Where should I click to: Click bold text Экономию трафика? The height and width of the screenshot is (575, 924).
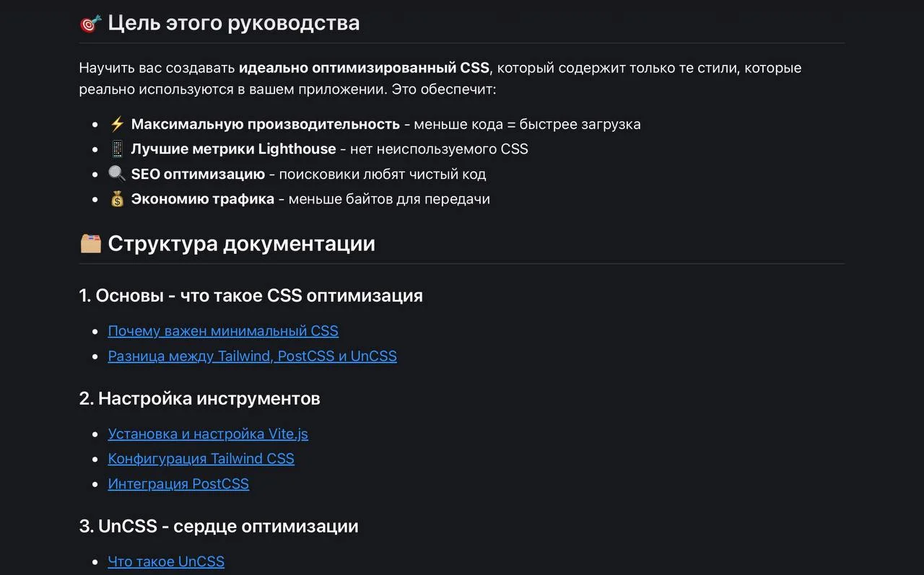coord(202,199)
